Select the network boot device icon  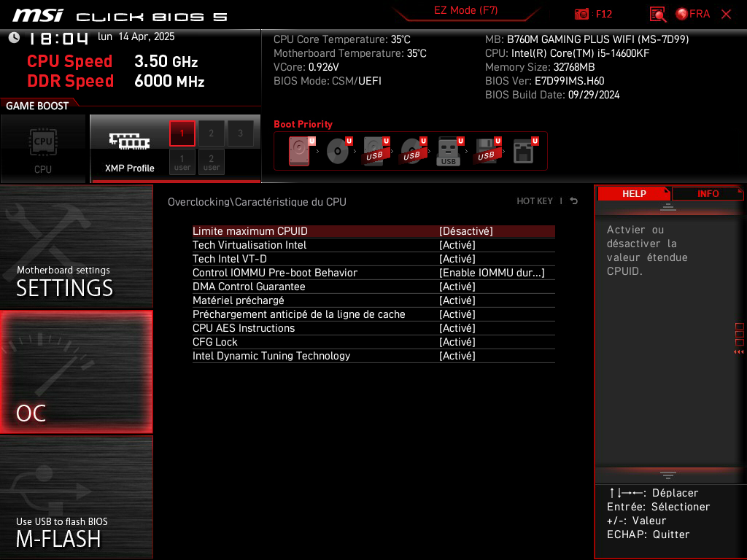click(x=524, y=151)
